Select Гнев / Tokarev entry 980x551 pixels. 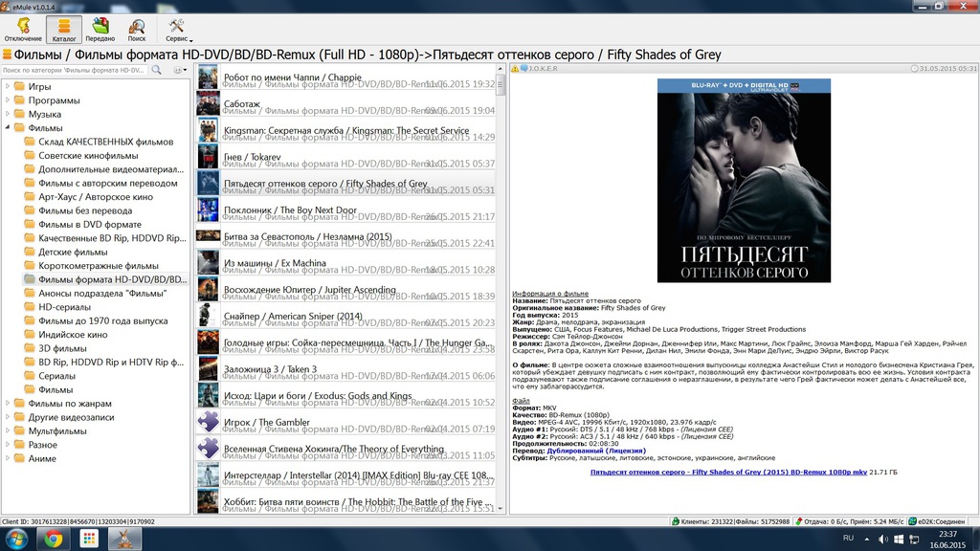click(346, 157)
